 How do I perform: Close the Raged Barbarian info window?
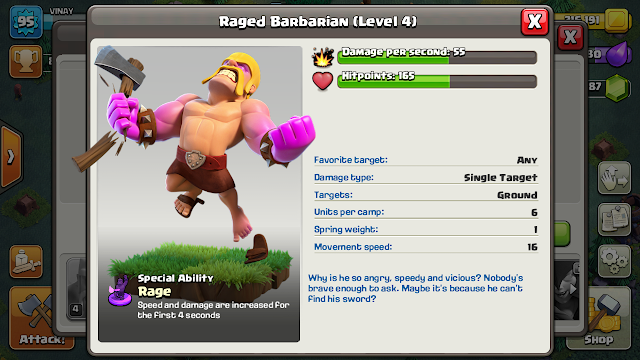pyautogui.click(x=534, y=21)
